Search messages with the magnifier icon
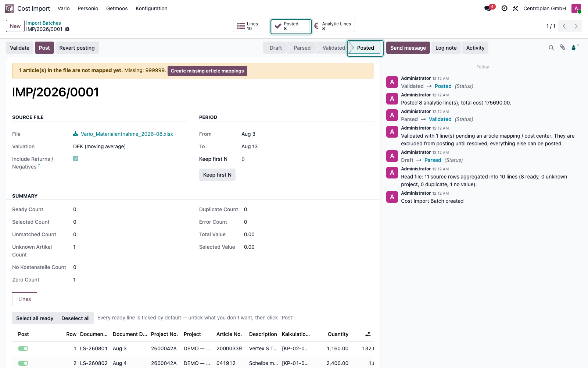This screenshot has height=368, width=588. (551, 48)
